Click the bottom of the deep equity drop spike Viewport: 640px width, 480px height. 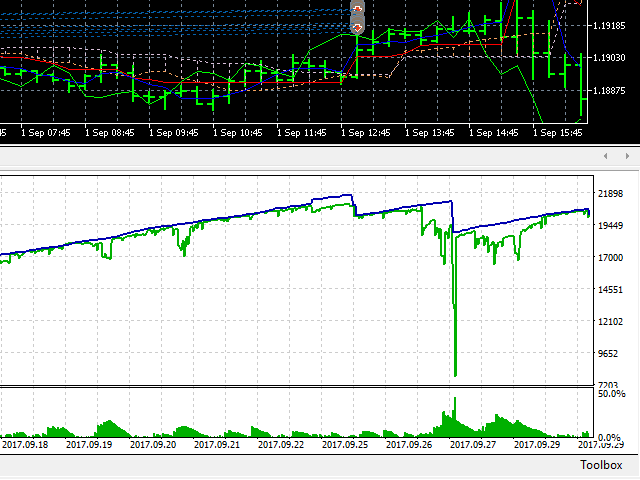coord(456,375)
